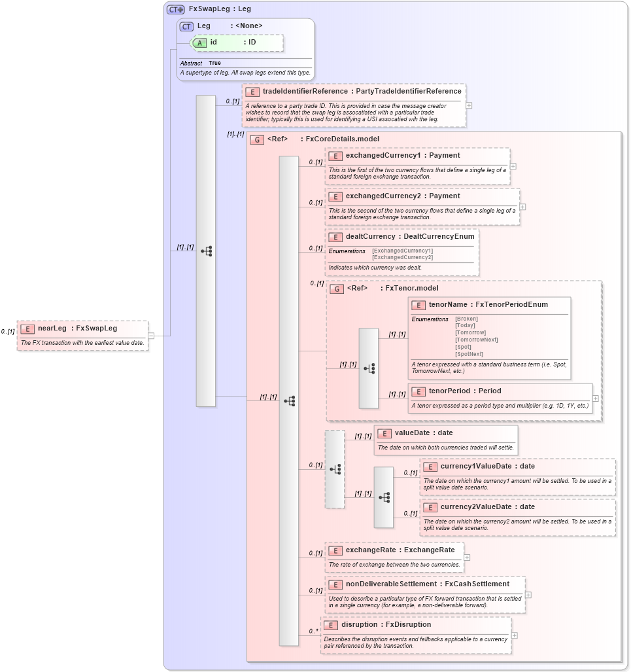Expand the nonDeliverableSettlement element

tap(528, 595)
